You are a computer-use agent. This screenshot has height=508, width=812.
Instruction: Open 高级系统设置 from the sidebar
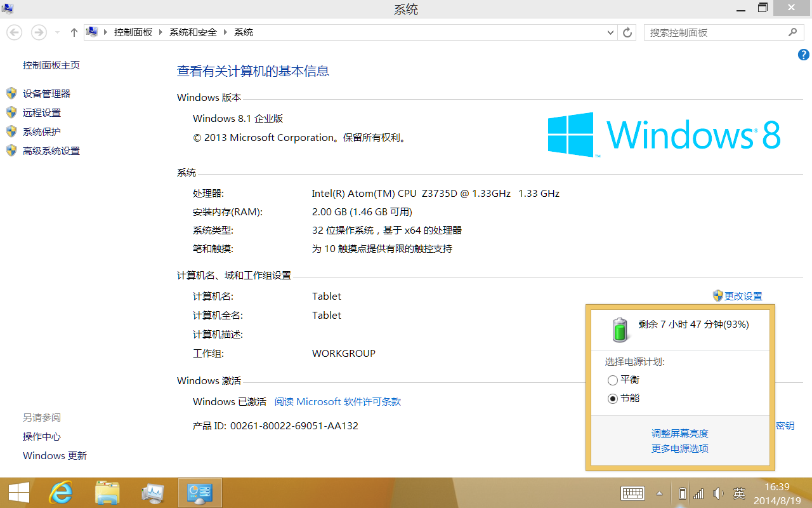pyautogui.click(x=51, y=151)
